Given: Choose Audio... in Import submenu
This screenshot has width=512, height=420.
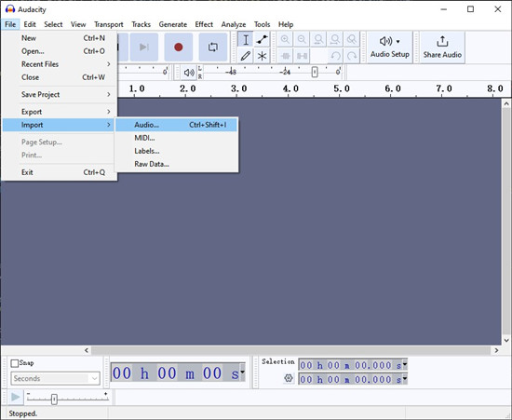Looking at the screenshot, I should (176, 125).
